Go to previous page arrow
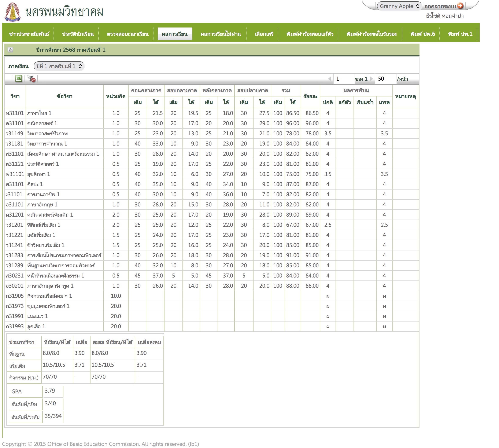Screen dimensions: 499x448 (x=329, y=79)
